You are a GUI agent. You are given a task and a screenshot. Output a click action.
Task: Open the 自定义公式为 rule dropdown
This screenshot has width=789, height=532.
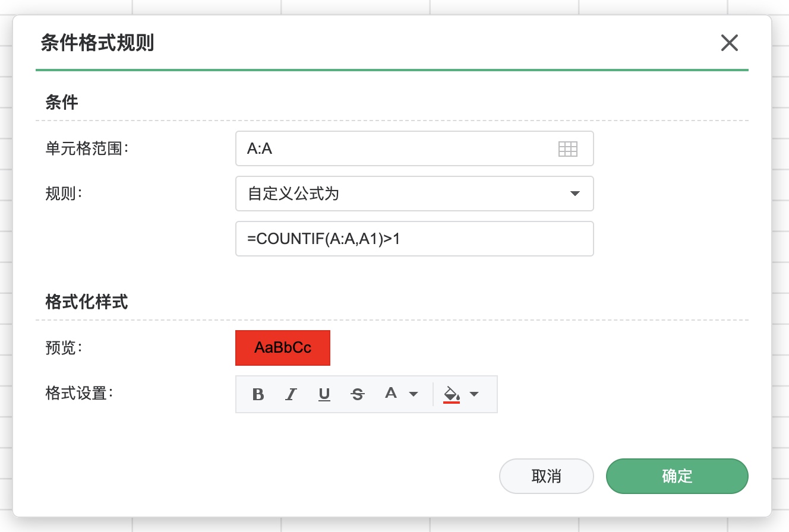click(x=415, y=194)
